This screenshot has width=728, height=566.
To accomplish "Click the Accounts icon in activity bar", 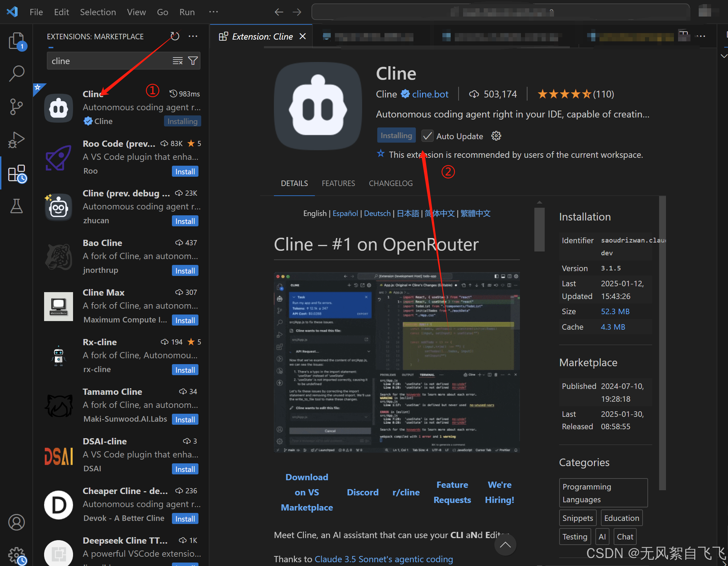I will tap(16, 522).
